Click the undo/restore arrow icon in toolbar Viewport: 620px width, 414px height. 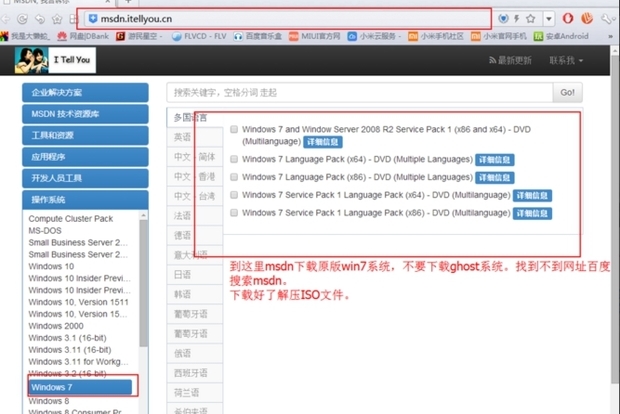40,19
